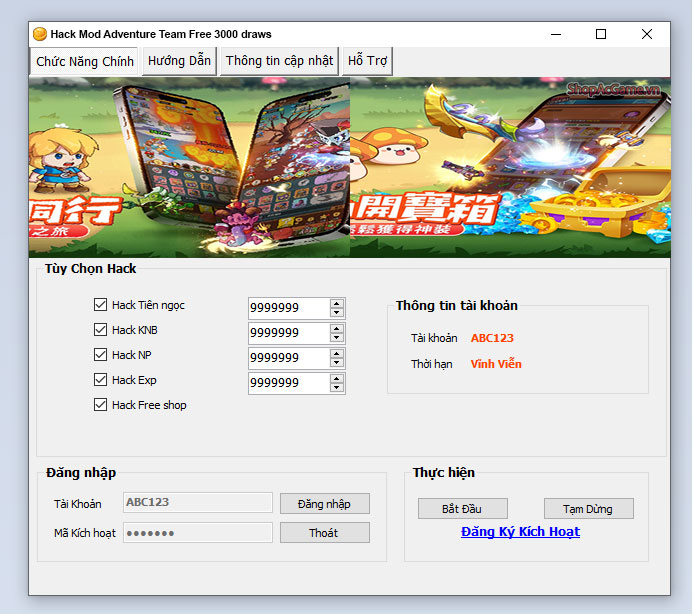This screenshot has width=693, height=616.
Task: Disable the Hack Free shop option
Action: [100, 405]
